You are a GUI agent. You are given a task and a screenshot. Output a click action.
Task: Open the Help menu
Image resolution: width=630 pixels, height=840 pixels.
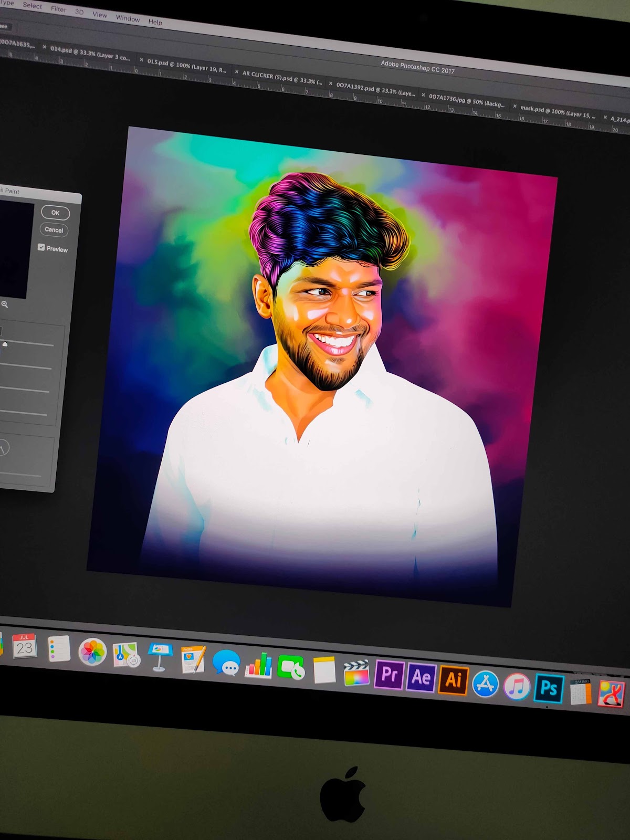(155, 22)
